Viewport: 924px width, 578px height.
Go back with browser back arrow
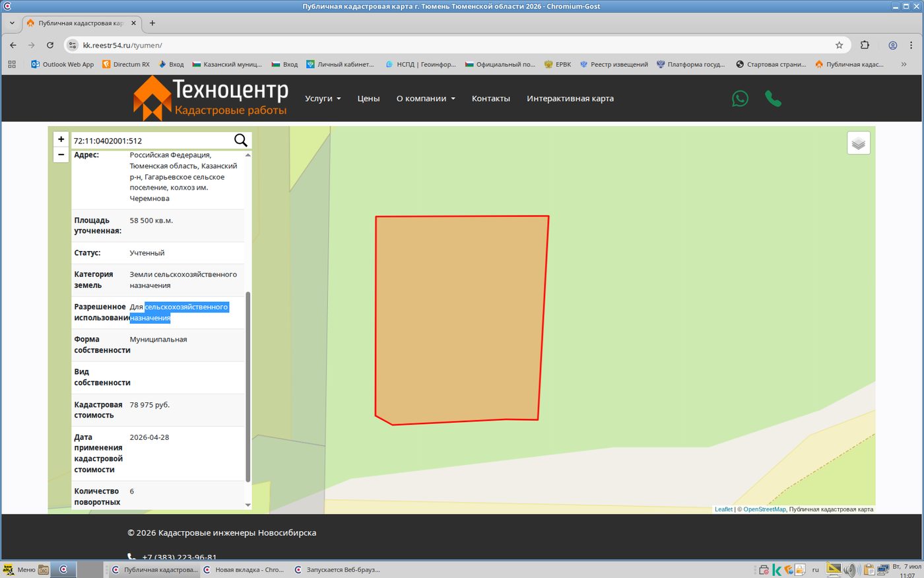(x=13, y=45)
